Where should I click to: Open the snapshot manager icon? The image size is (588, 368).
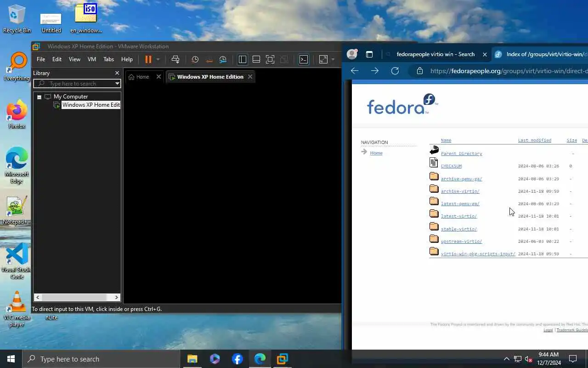click(x=223, y=59)
